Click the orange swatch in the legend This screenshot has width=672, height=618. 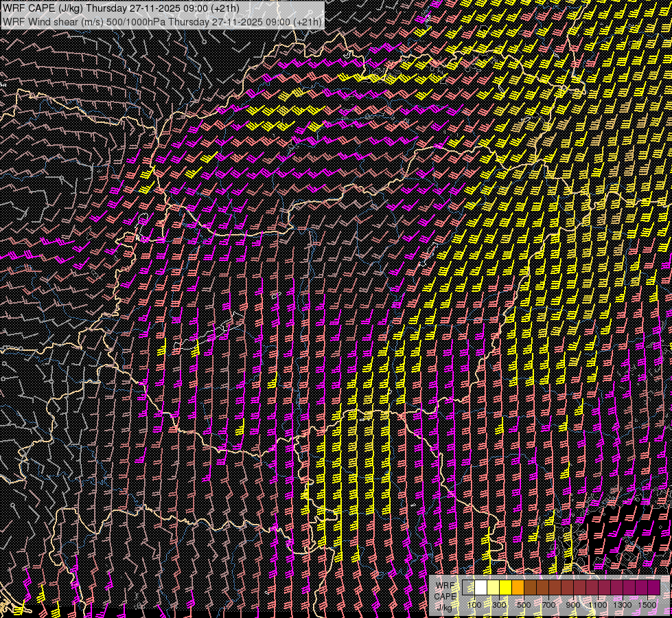click(518, 587)
